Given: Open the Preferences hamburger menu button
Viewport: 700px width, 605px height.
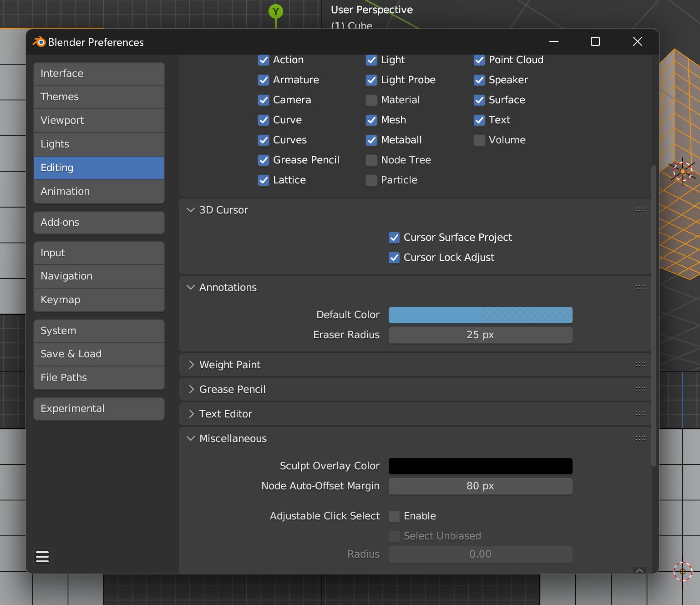Looking at the screenshot, I should pos(42,557).
